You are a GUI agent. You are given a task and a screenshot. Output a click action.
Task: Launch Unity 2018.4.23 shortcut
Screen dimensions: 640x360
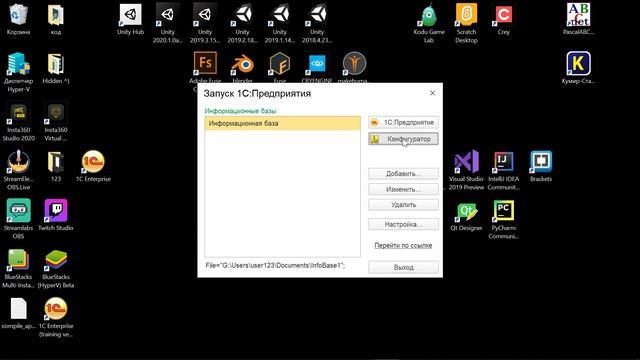tap(317, 24)
